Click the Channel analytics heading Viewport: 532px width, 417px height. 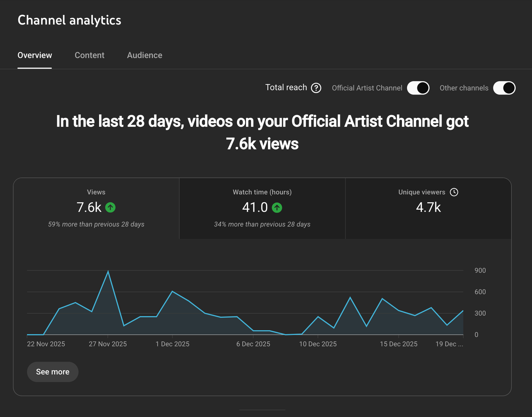click(69, 20)
